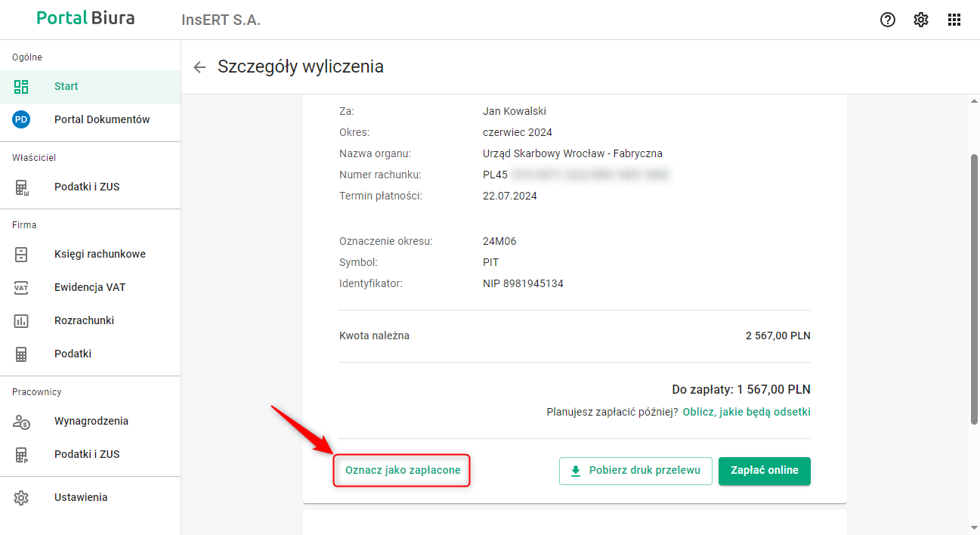Click Księgi rachunkowe archive icon
Screen dimensions: 980x535
(x=21, y=254)
